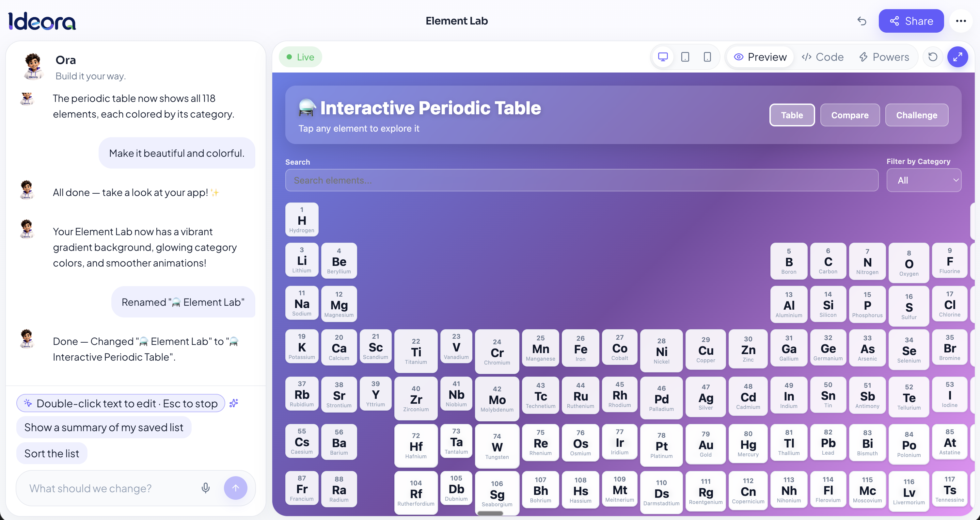Click Ora's avatar in chat header
The height and width of the screenshot is (520, 980).
pyautogui.click(x=34, y=67)
